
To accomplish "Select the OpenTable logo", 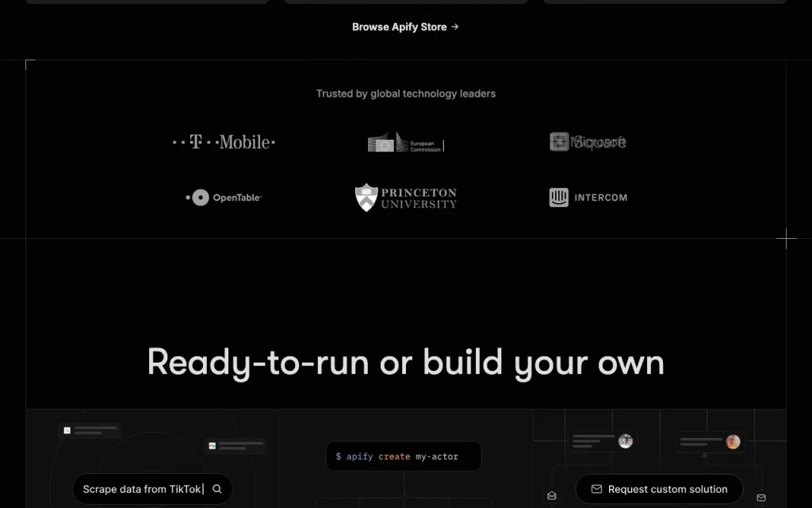I will pos(224,198).
